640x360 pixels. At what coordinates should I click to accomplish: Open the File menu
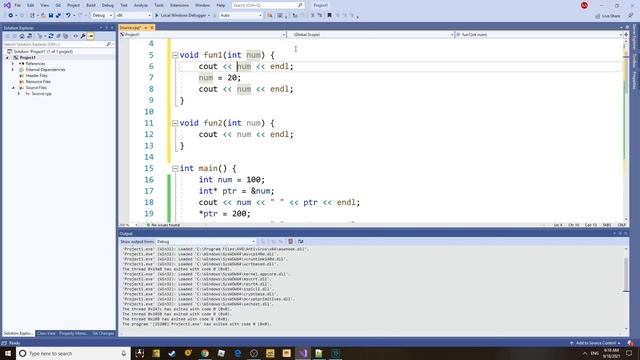coord(18,5)
